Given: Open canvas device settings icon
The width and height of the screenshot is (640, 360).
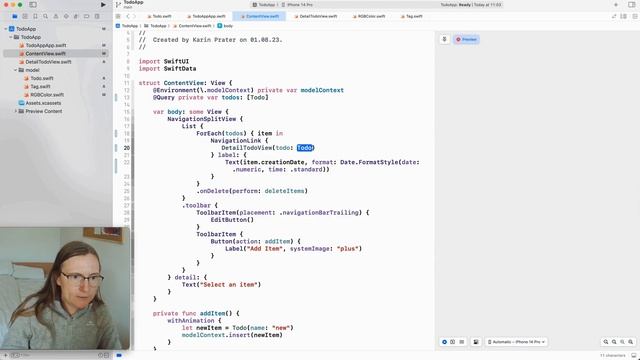Looking at the screenshot, I should [476, 342].
